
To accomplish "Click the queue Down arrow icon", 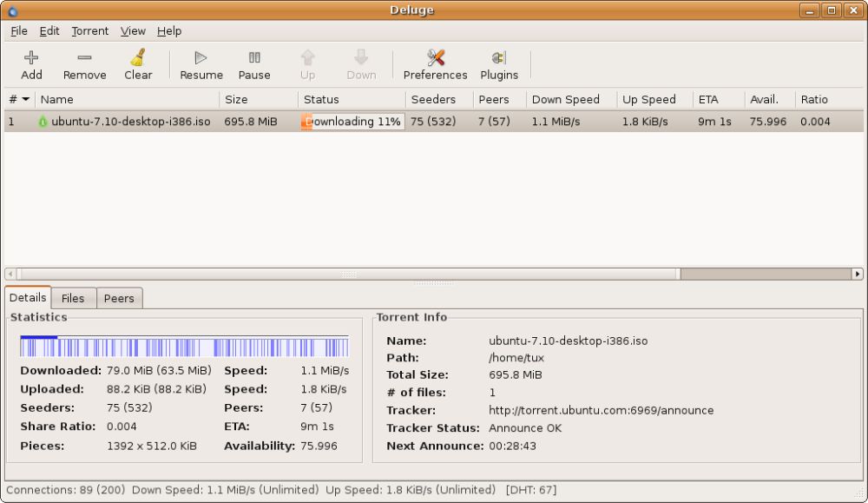I will coord(361,57).
